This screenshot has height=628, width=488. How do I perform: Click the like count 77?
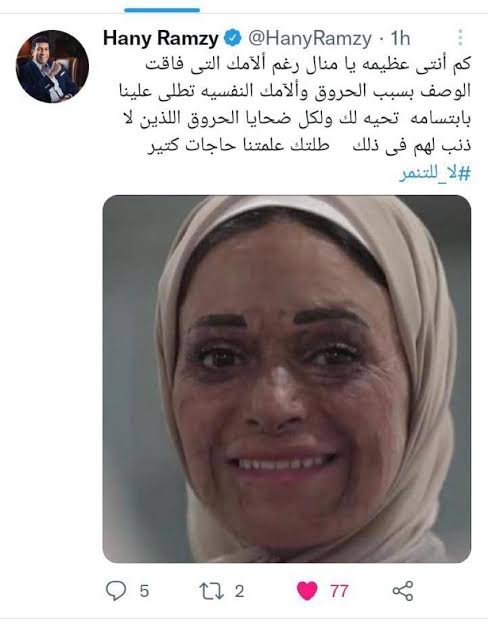(x=339, y=591)
